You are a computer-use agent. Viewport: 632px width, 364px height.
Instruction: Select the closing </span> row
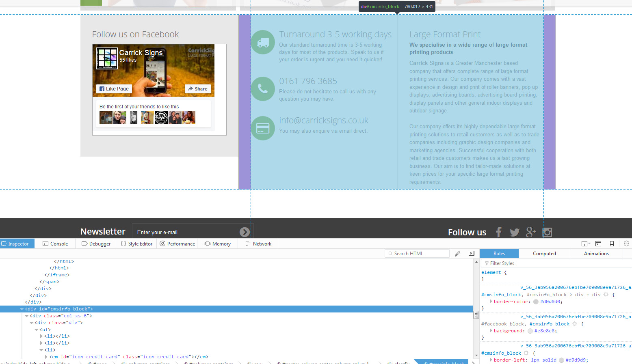pos(49,282)
